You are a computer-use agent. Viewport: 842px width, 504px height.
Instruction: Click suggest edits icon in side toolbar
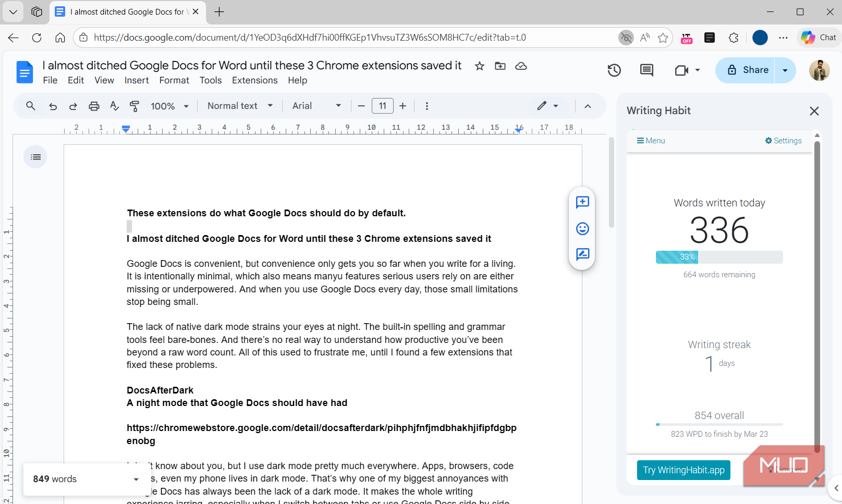pos(582,254)
